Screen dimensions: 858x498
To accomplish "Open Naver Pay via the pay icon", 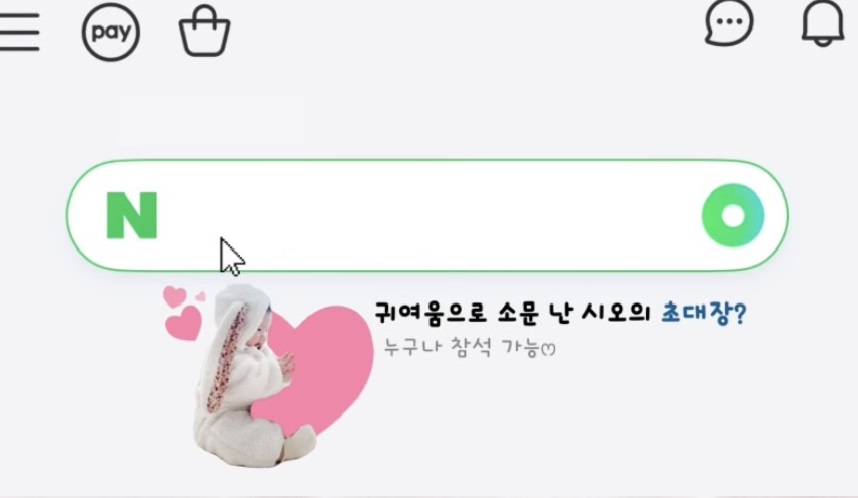I will 111,32.
